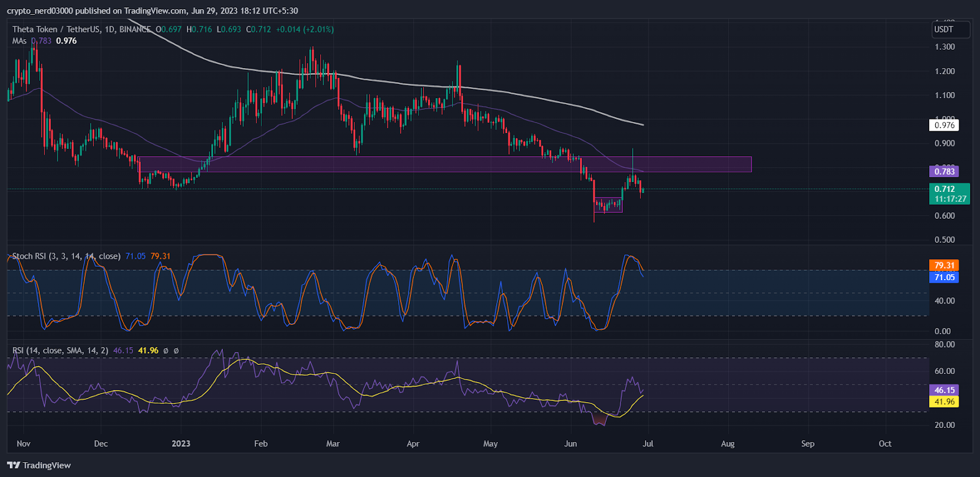This screenshot has width=980, height=477.
Task: Click the 20.00 level on RSI scale
Action: [944, 425]
